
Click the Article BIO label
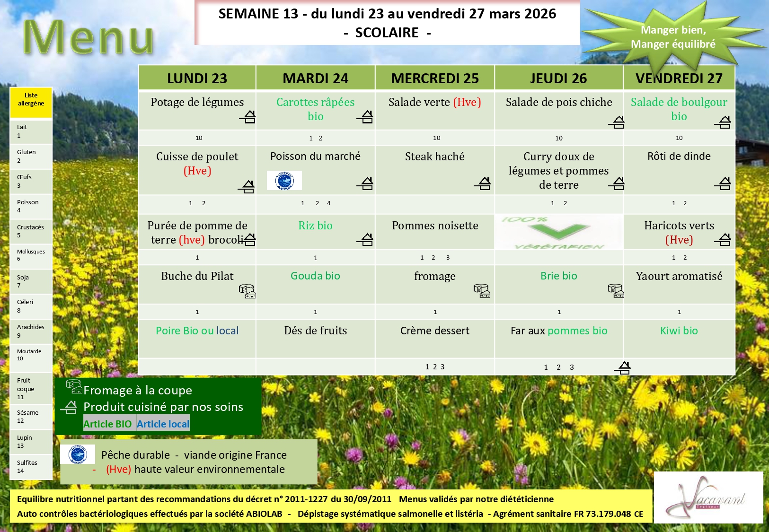[108, 424]
